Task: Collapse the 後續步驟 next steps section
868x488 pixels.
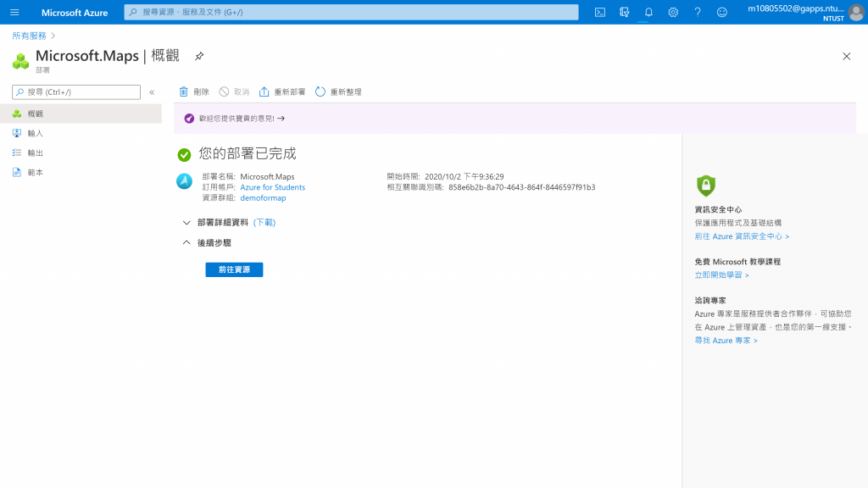Action: click(x=207, y=243)
